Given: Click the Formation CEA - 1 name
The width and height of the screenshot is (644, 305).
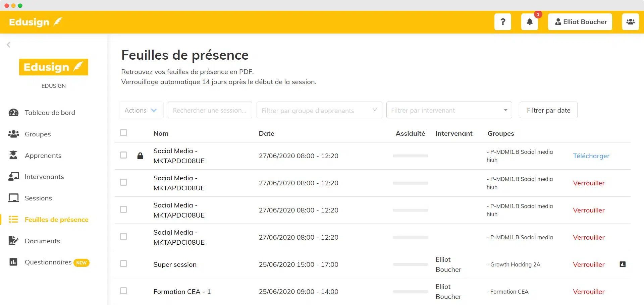Looking at the screenshot, I should click(182, 292).
